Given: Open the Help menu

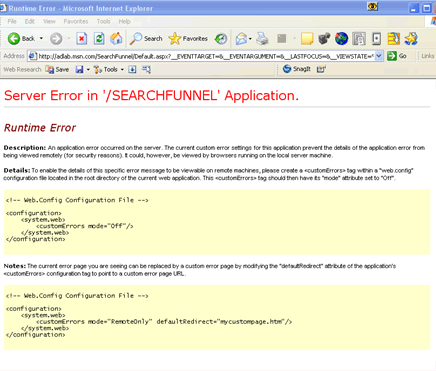Looking at the screenshot, I should (124, 21).
